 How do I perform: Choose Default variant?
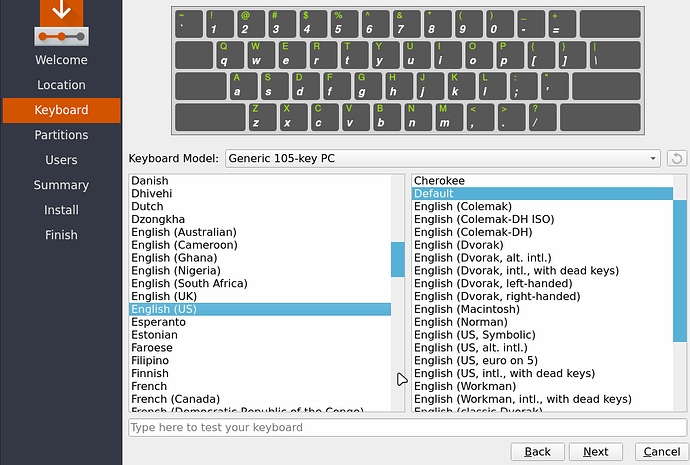tap(542, 194)
